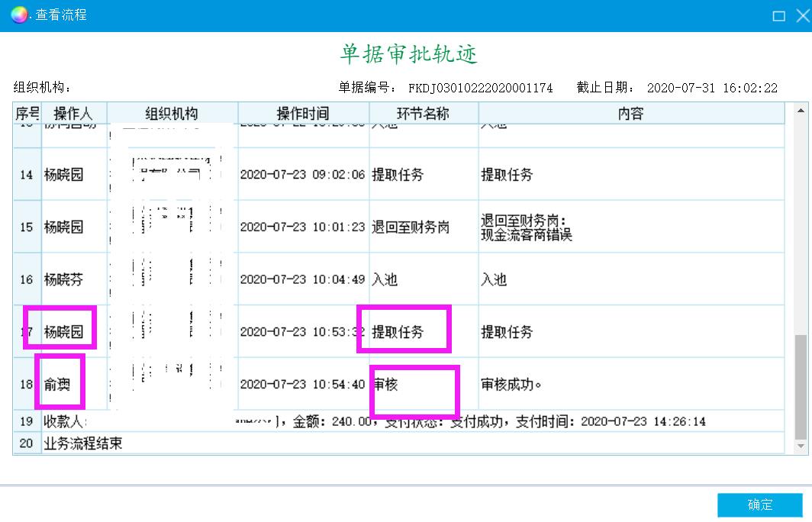The height and width of the screenshot is (522, 812).
Task: Select the 10:04:49 operation time cell
Action: pos(302,279)
